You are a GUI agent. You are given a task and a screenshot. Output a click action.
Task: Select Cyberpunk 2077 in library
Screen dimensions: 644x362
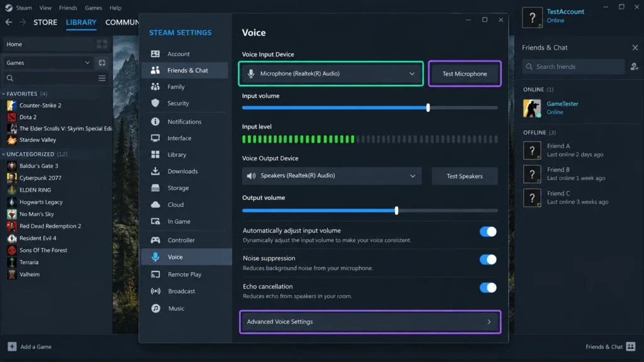(40, 178)
